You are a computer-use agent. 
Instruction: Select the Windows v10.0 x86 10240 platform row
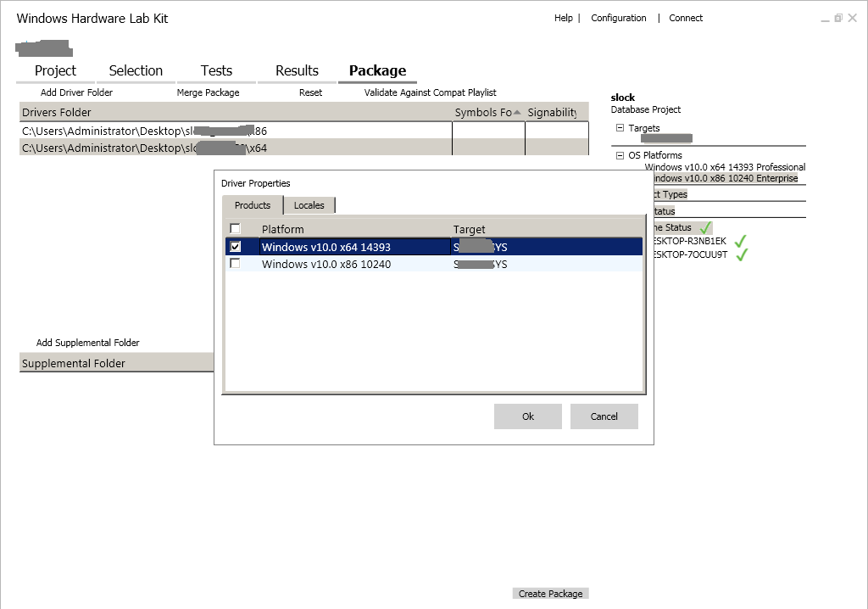[x=434, y=264]
